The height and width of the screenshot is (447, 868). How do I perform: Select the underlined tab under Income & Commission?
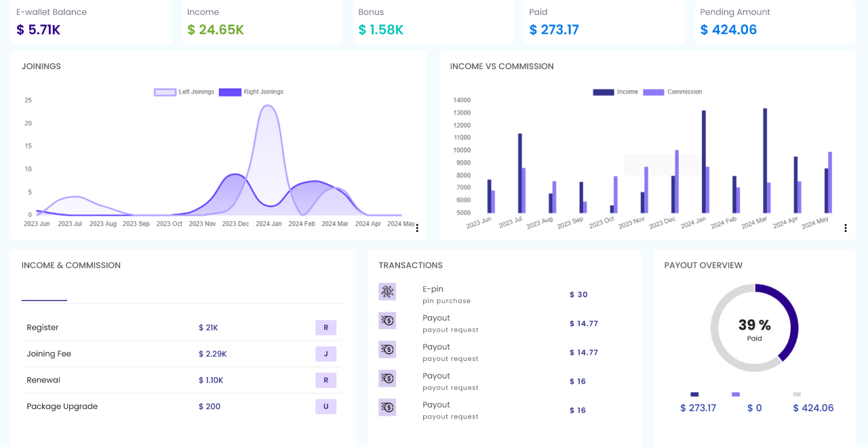click(x=44, y=295)
